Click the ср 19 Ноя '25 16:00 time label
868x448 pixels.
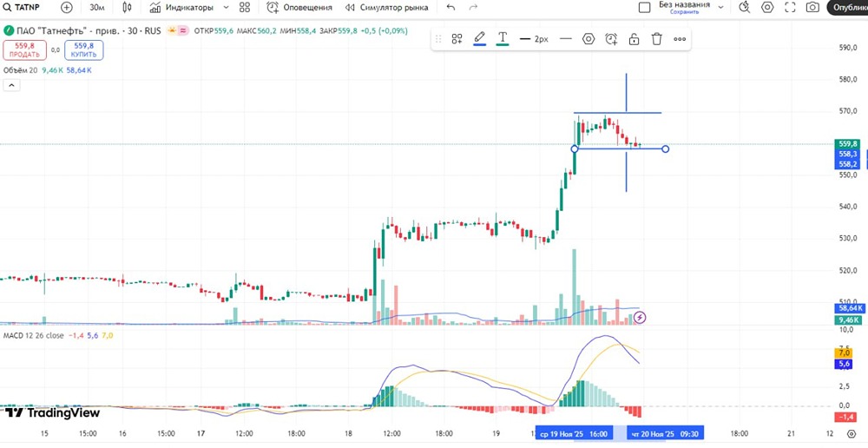point(575,434)
